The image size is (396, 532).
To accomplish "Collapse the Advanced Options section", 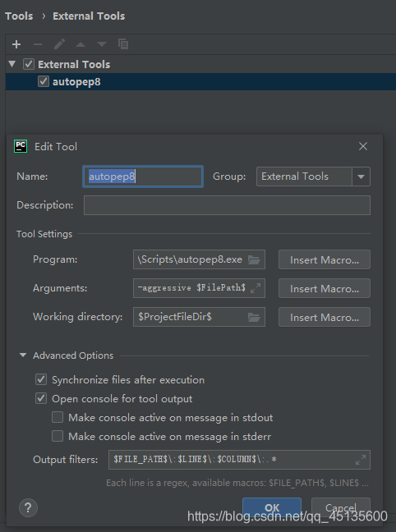I will [23, 355].
